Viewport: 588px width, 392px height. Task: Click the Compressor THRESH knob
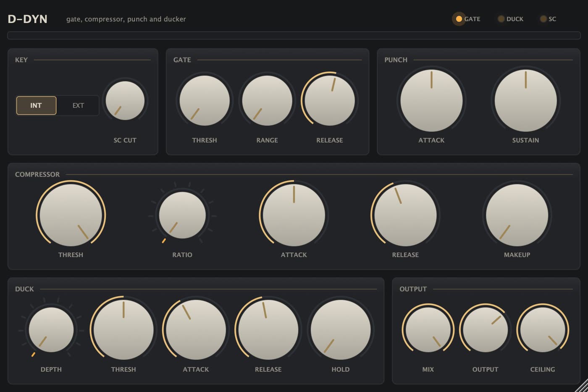click(x=71, y=215)
